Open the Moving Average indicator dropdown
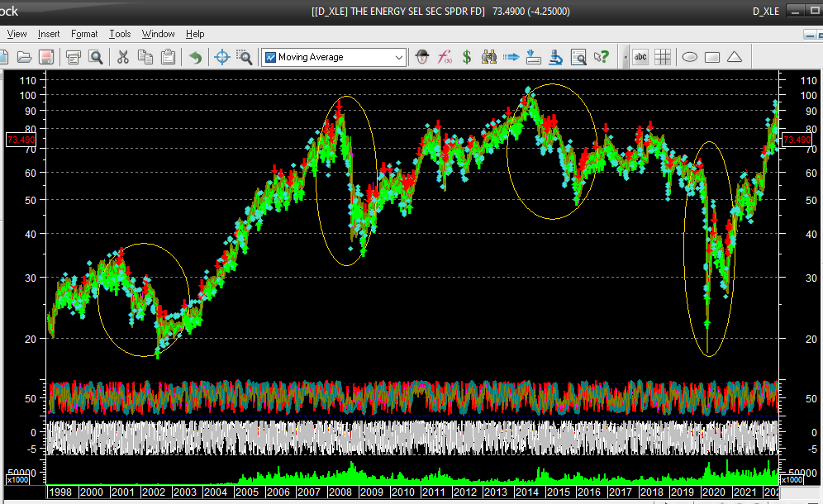Screen dimensions: 823x504 point(399,57)
